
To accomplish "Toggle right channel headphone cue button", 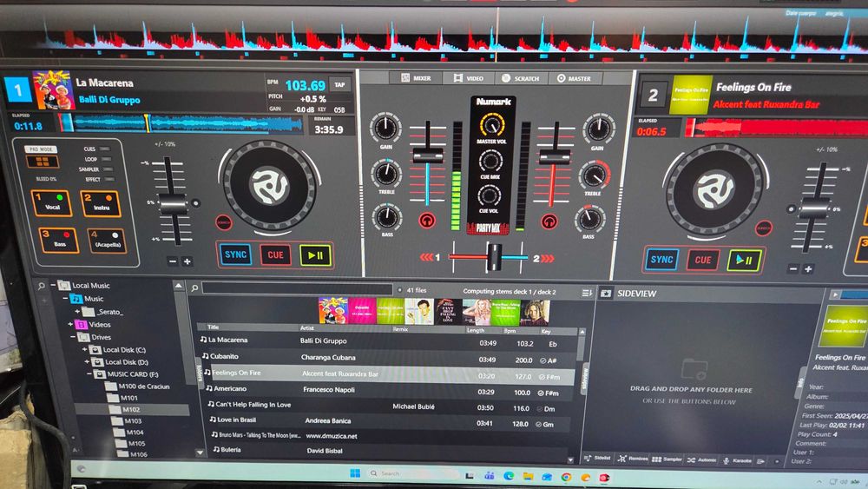I will (549, 221).
